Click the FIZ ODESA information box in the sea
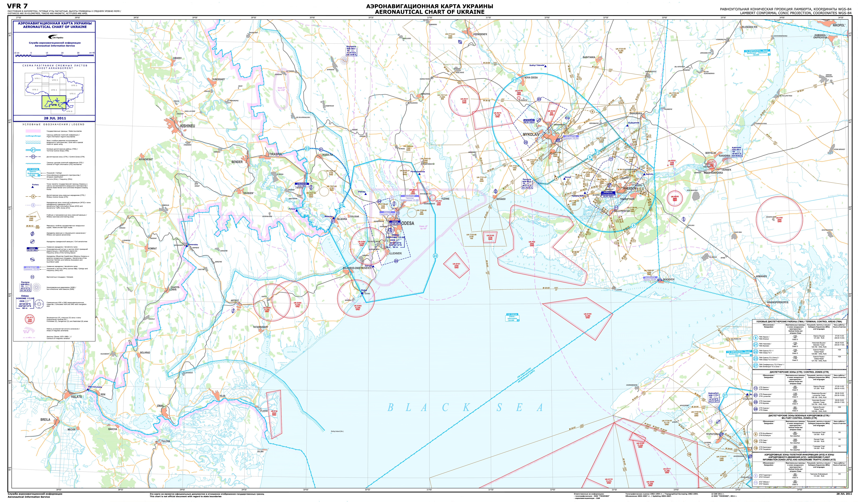 point(512,317)
